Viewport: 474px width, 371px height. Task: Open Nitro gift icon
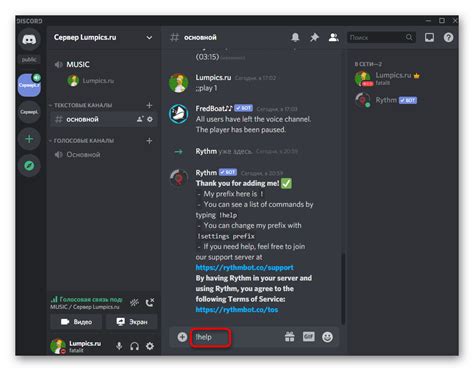[x=290, y=337]
